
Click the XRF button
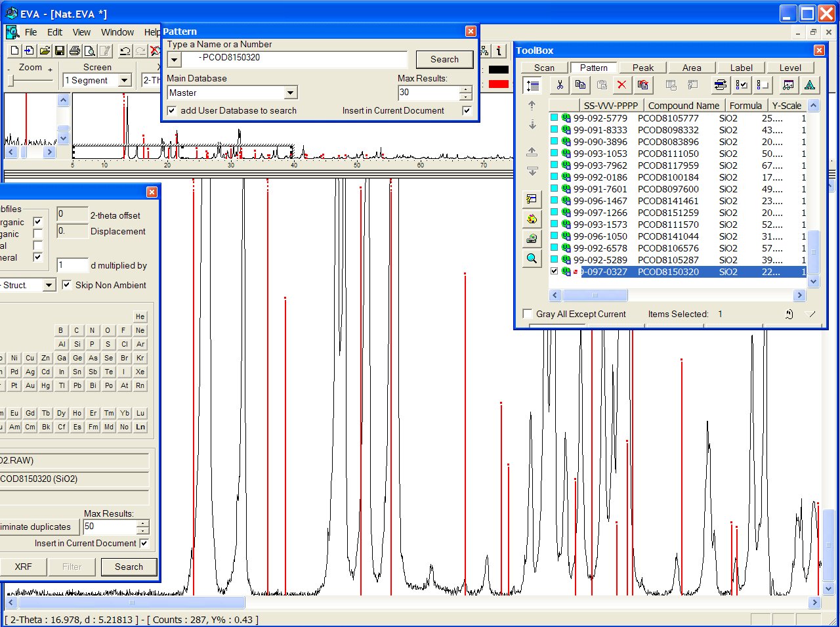coord(23,567)
